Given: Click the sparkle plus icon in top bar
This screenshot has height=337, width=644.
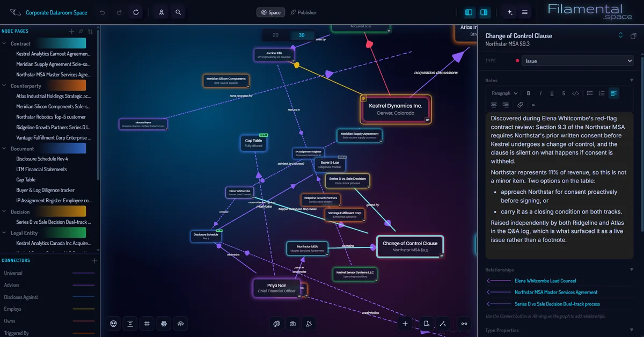Looking at the screenshot, I should (509, 12).
